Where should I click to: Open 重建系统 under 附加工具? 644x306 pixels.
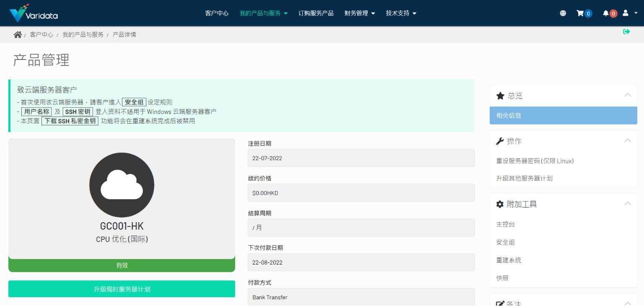coord(509,260)
